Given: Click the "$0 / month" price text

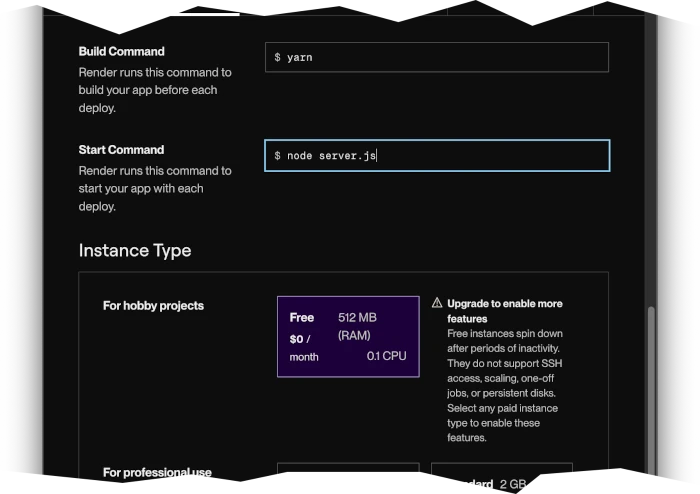Looking at the screenshot, I should tap(304, 348).
